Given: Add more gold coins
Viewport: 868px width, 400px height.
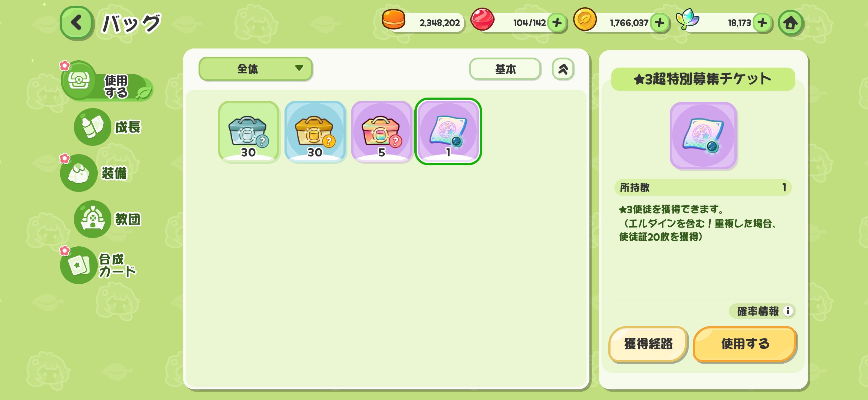Looking at the screenshot, I should (659, 23).
